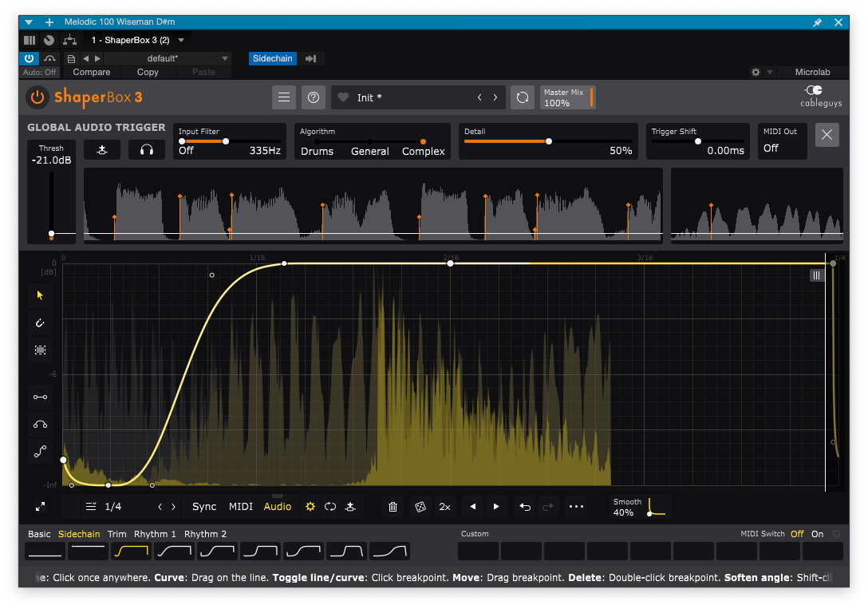
Task: Undo the last wave edit
Action: [x=525, y=507]
